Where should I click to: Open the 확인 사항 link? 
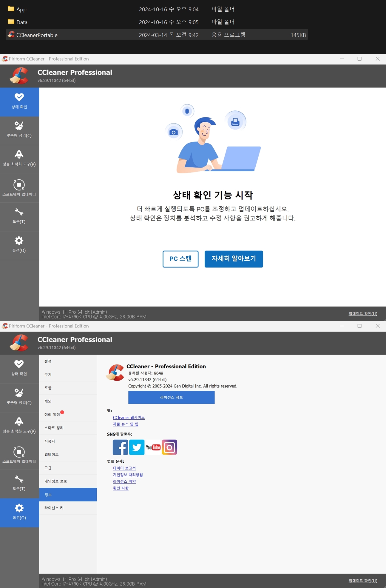click(x=121, y=488)
